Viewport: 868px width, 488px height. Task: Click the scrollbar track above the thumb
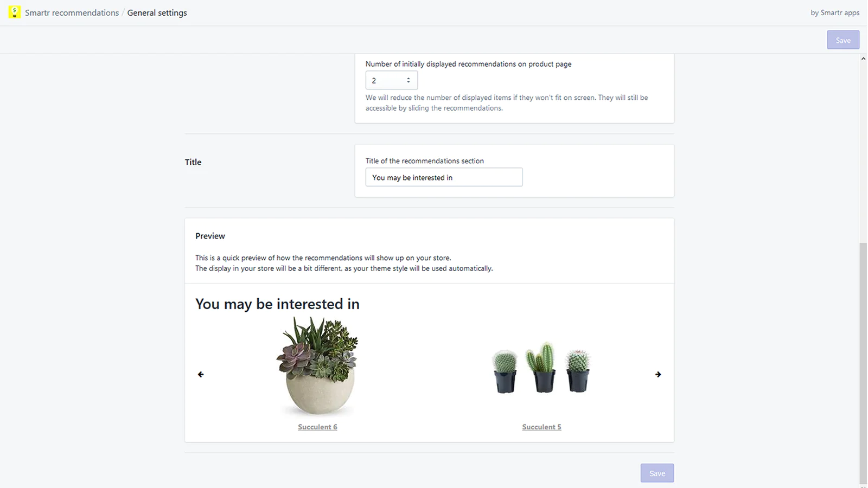coord(863,152)
